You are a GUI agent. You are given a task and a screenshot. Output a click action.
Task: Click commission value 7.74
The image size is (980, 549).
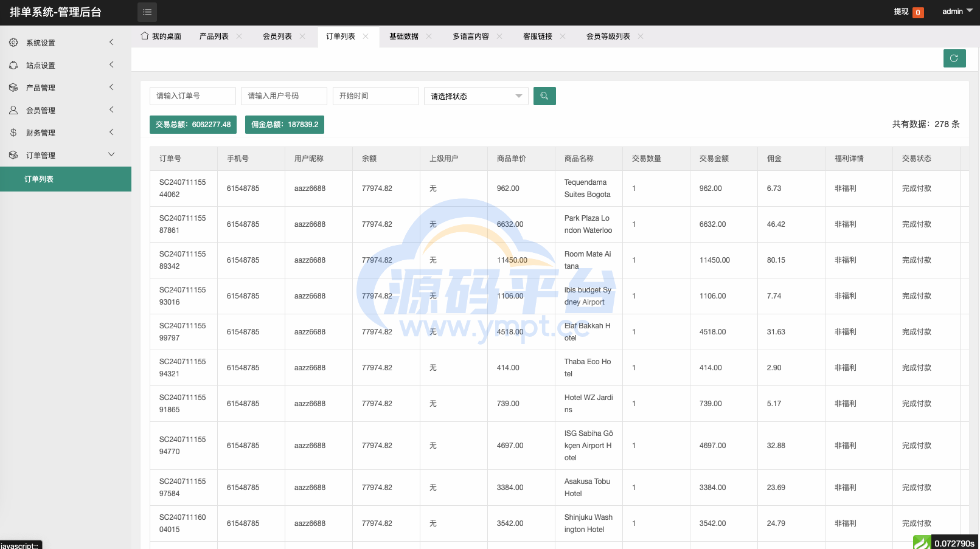774,296
